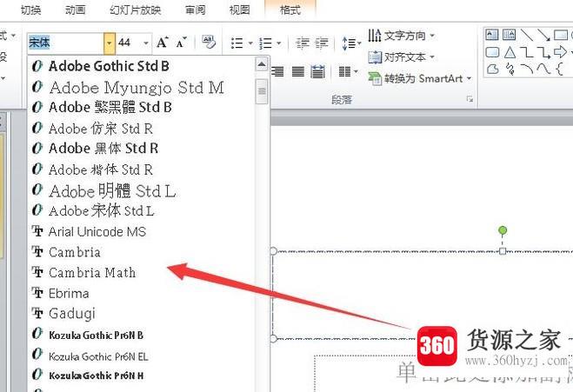Apply bullet list formatting
The height and width of the screenshot is (392, 573).
click(237, 43)
